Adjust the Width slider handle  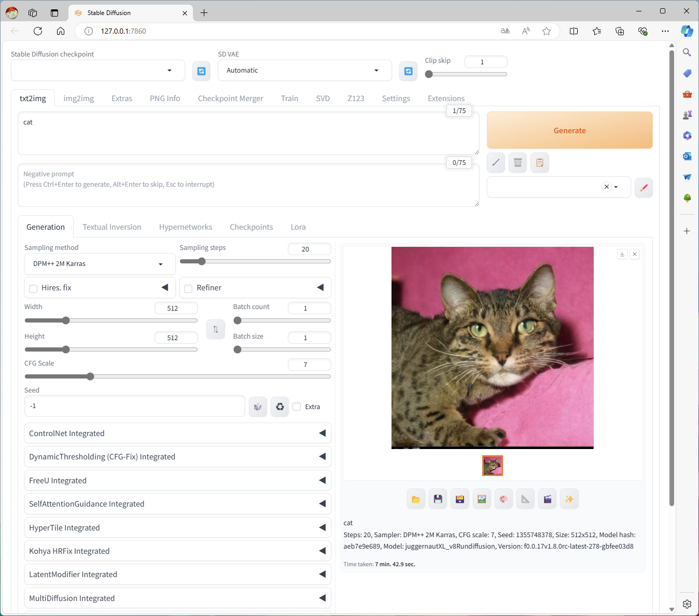66,320
